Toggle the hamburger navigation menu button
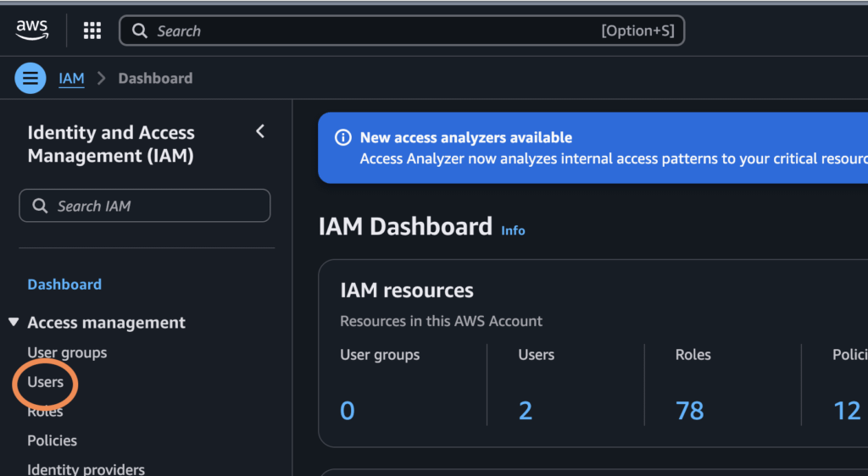Viewport: 868px width, 476px height. click(31, 79)
